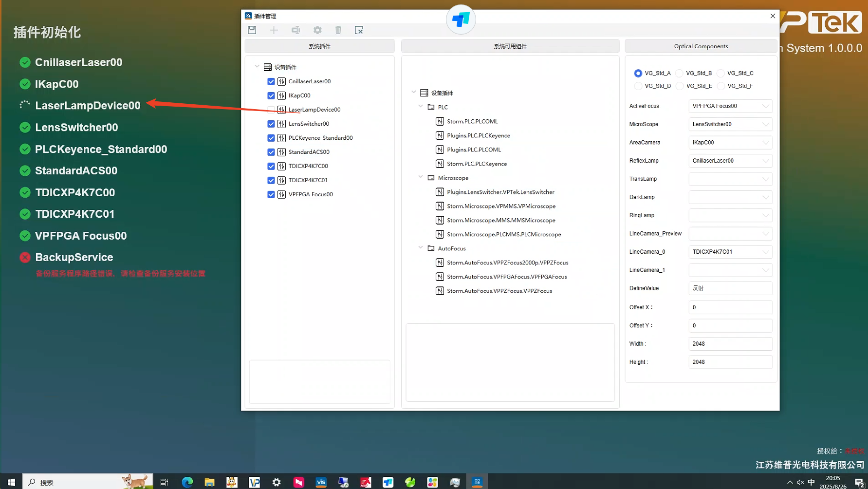Image resolution: width=868 pixels, height=489 pixels.
Task: Select the VG_Std_B radio button
Action: pos(680,73)
